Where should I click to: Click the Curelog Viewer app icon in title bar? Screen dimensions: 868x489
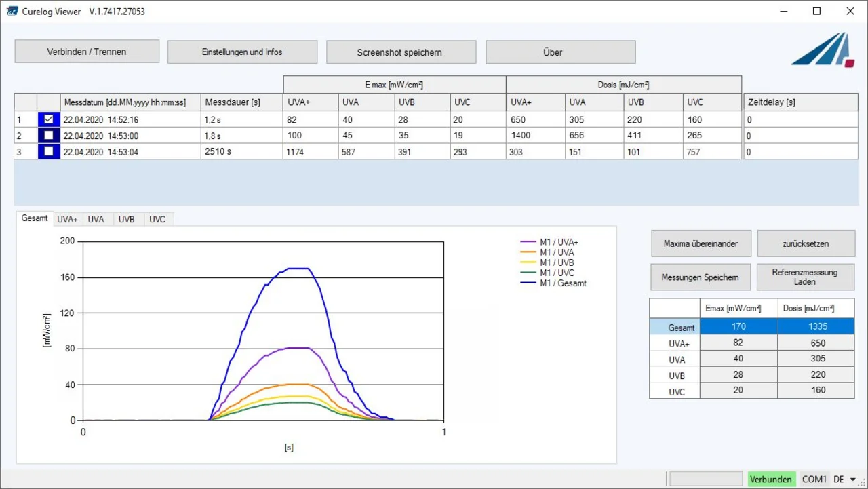click(12, 12)
